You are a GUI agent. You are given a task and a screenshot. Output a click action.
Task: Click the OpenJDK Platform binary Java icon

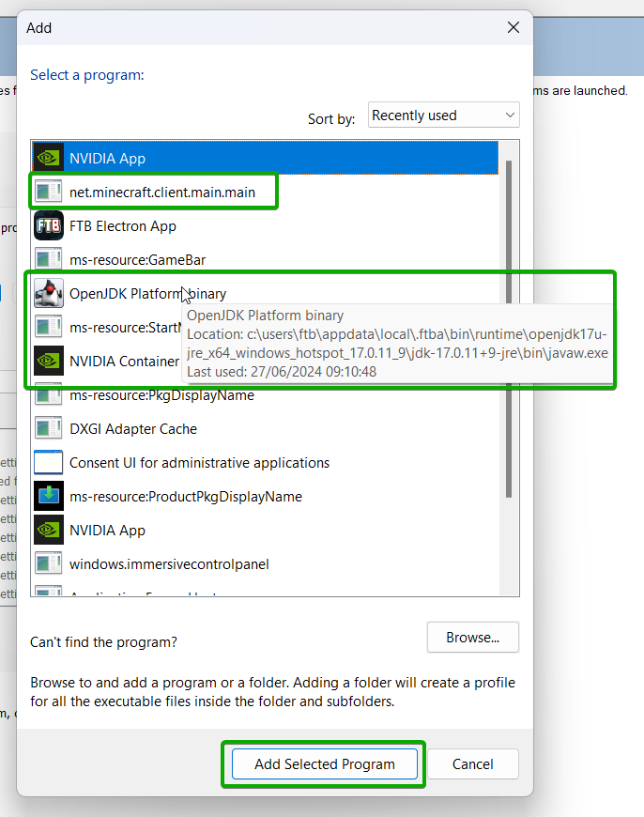(48, 294)
